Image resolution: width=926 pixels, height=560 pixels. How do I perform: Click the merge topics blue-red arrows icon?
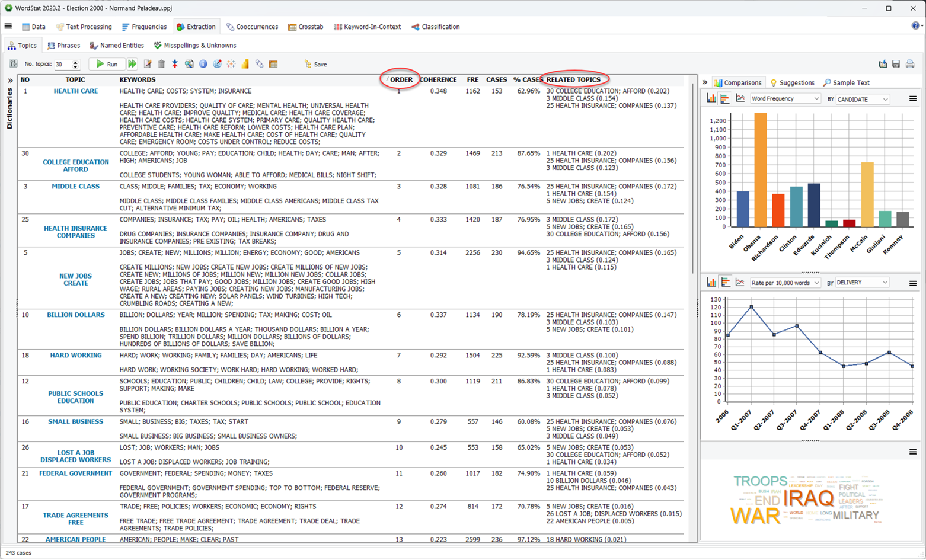pyautogui.click(x=175, y=64)
